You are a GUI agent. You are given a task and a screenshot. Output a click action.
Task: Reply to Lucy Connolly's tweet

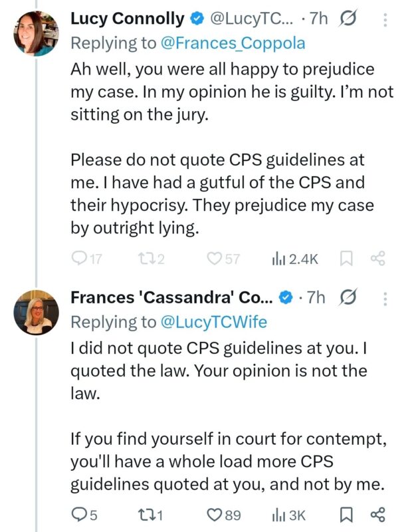tap(80, 259)
